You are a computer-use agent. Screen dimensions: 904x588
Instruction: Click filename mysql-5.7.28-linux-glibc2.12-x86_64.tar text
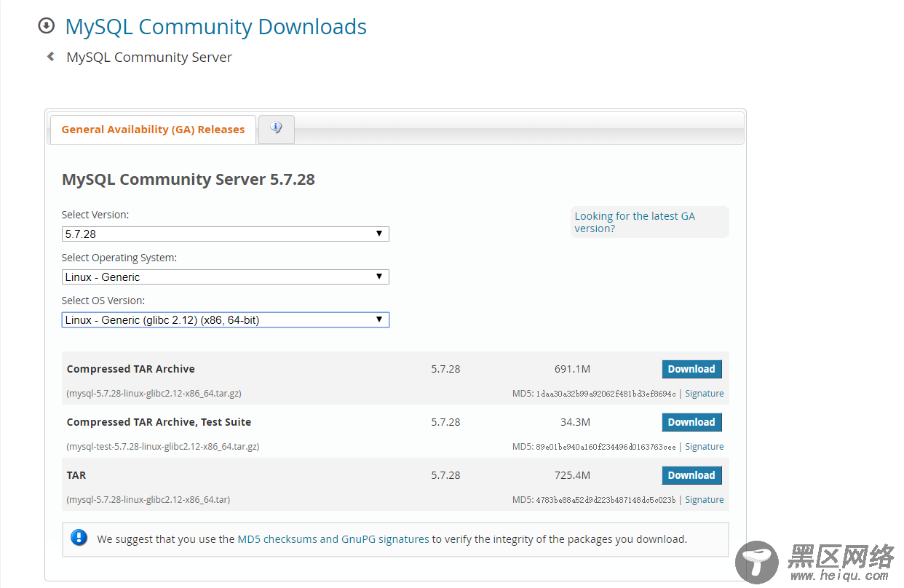point(148,500)
